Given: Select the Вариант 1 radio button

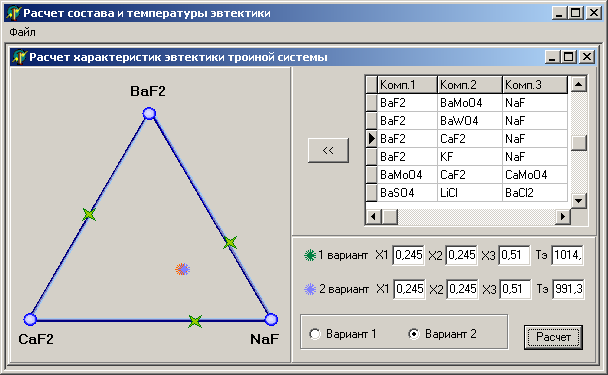Looking at the screenshot, I should [x=315, y=334].
